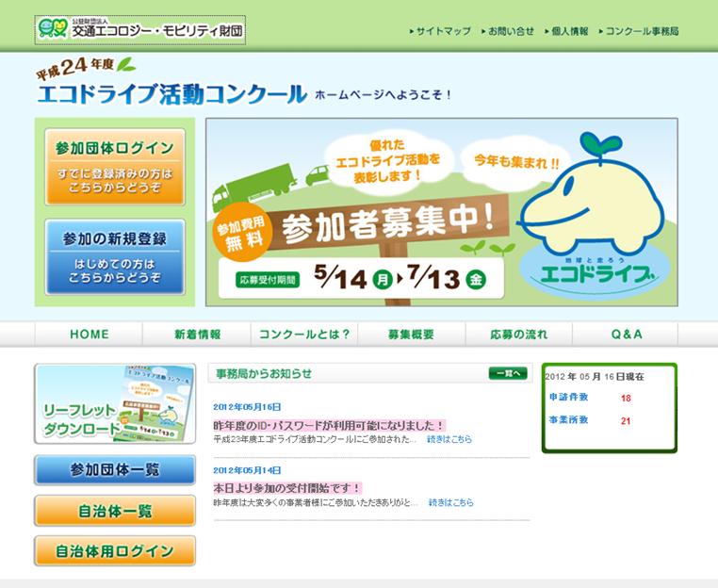Click the 参加費用無料 orange badge
The width and height of the screenshot is (718, 588).
pyautogui.click(x=243, y=232)
